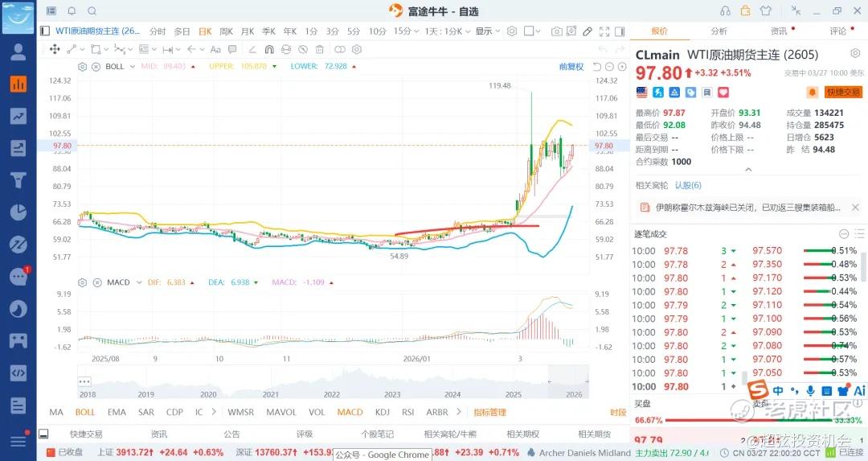
Task: Open the stock screener funnel icon in the sidebar
Action: tap(18, 180)
